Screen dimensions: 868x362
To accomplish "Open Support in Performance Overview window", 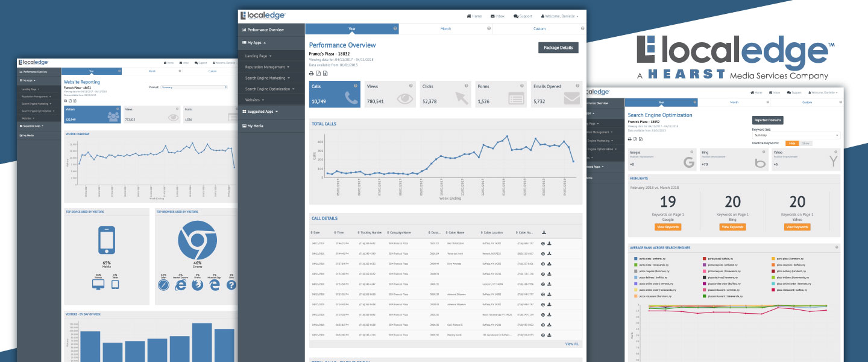I will coord(523,16).
